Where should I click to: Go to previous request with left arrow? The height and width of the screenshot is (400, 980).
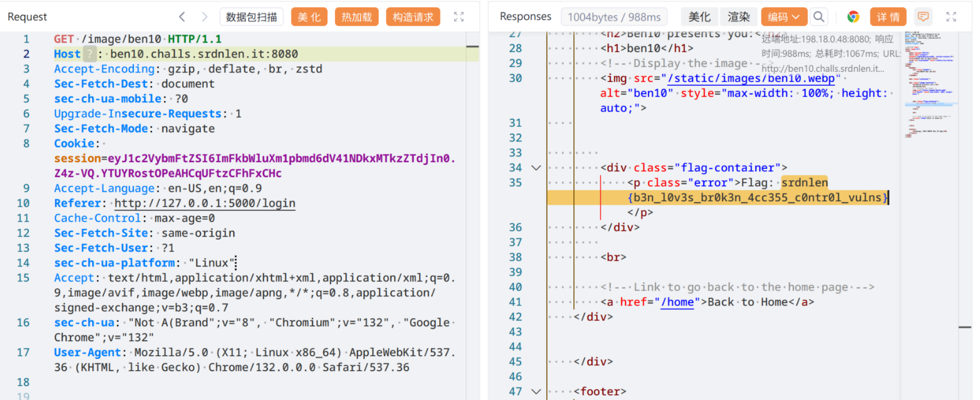(x=182, y=17)
